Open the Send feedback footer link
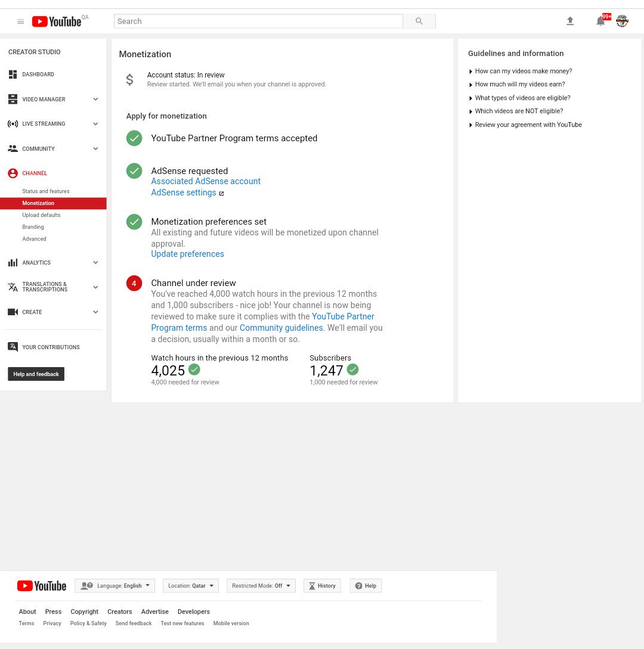The width and height of the screenshot is (644, 649). click(x=134, y=623)
